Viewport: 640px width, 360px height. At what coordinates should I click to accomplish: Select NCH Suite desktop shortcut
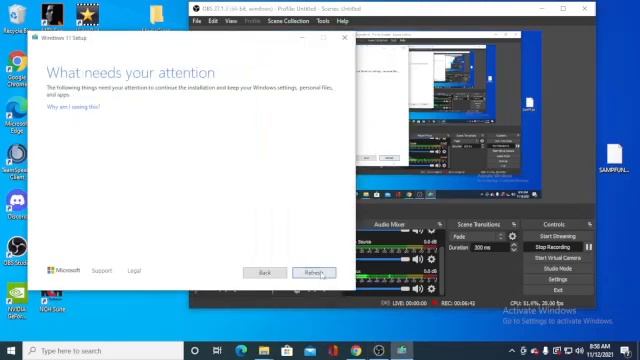click(52, 301)
